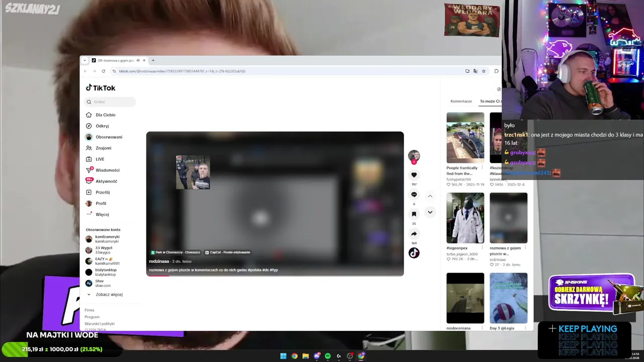Open Warunki i polityki footer link

(x=100, y=324)
